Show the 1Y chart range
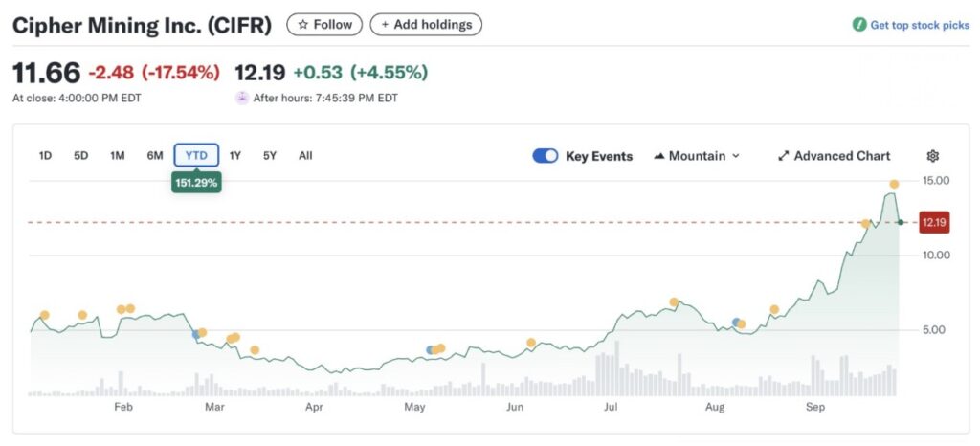Screen dimensions: 980x446 tap(235, 155)
